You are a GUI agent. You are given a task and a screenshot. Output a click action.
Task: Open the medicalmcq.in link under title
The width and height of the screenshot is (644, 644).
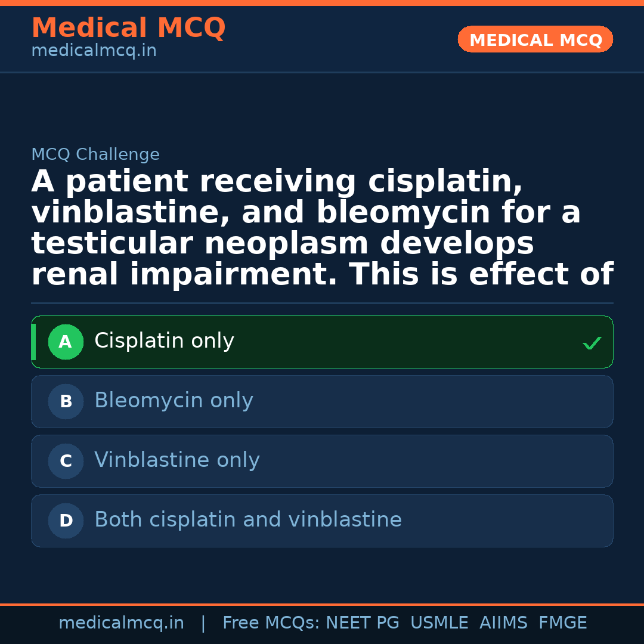click(x=94, y=51)
